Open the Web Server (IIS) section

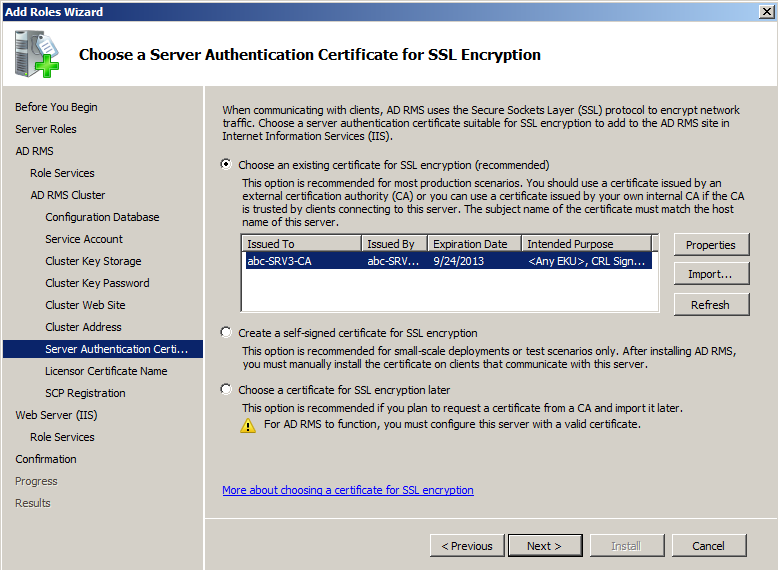[56, 415]
